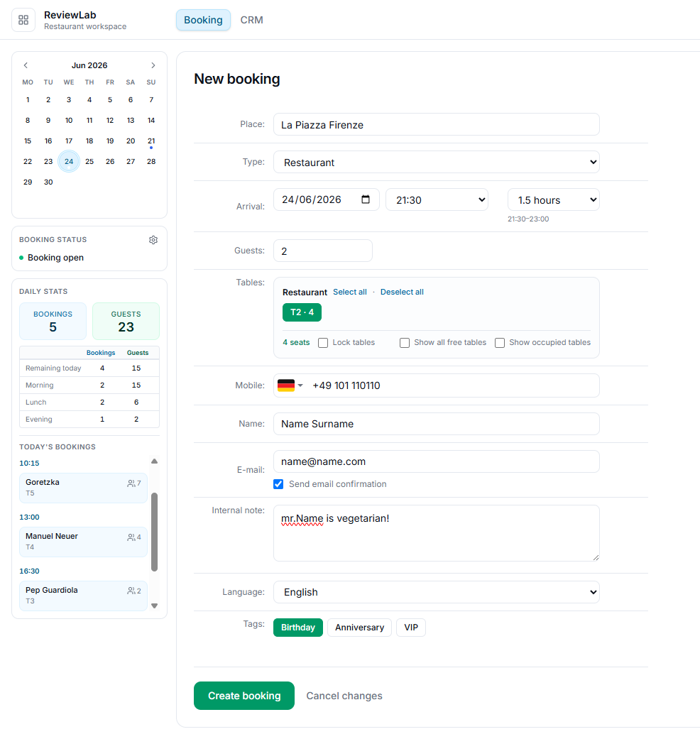Select June 13 in the calendar
Screen dimensions: 700x739
131,120
